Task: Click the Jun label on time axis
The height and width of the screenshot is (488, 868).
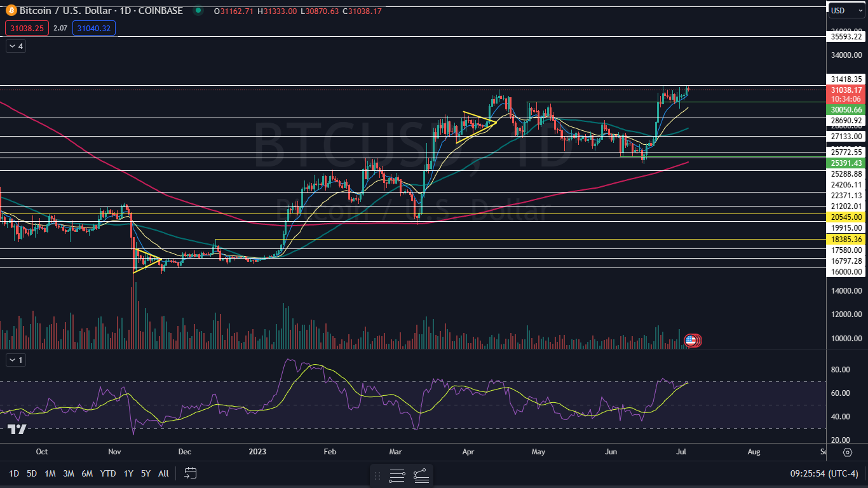Action: click(611, 452)
